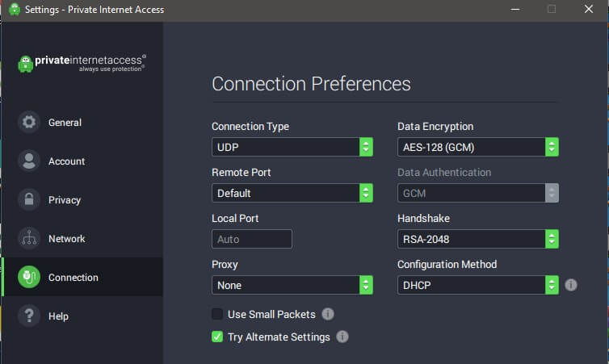The width and height of the screenshot is (609, 364).
Task: Click the green Connection plug icon
Action: coord(29,277)
